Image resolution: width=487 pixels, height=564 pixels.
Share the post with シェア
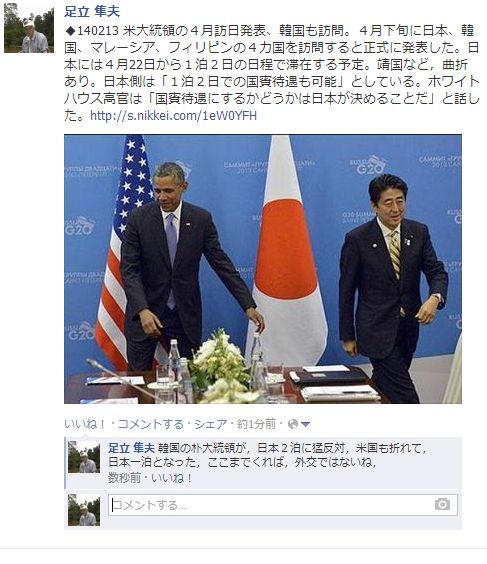pyautogui.click(x=210, y=424)
